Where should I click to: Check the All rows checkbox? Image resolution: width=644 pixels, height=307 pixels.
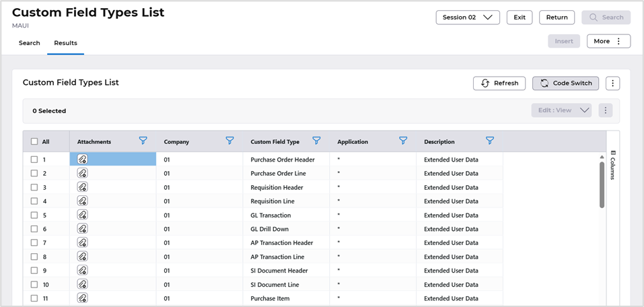[34, 142]
